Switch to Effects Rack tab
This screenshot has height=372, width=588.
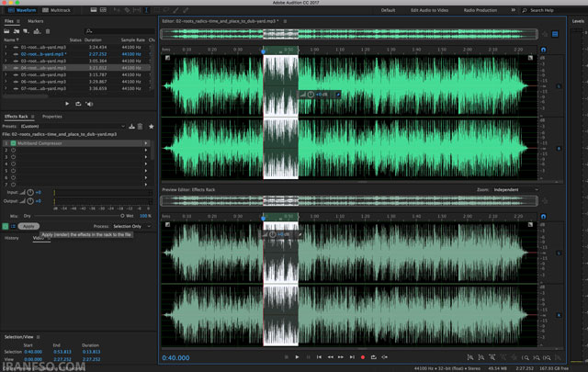point(17,117)
